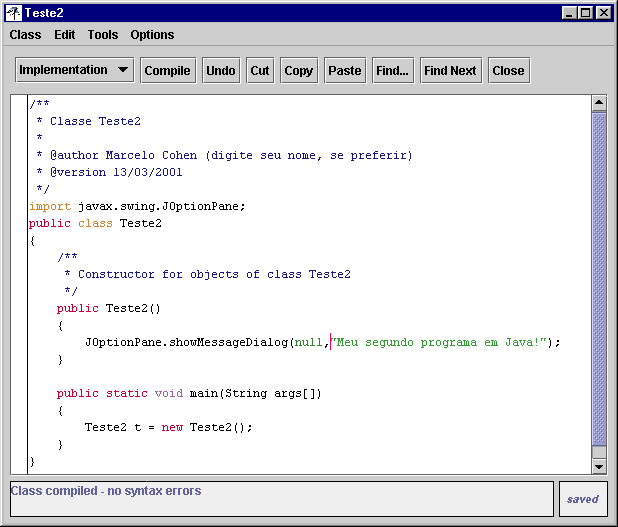The image size is (618, 527).
Task: Click the scrollbar down arrow
Action: pos(599,466)
